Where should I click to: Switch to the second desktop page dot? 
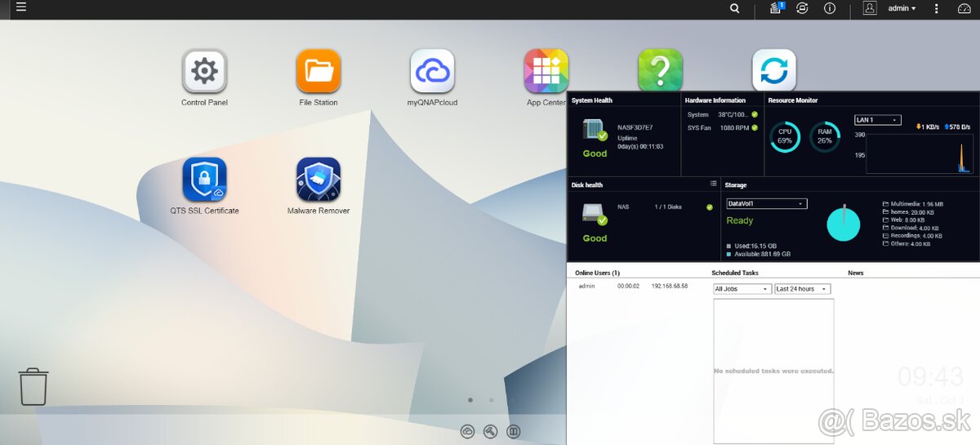tap(491, 400)
